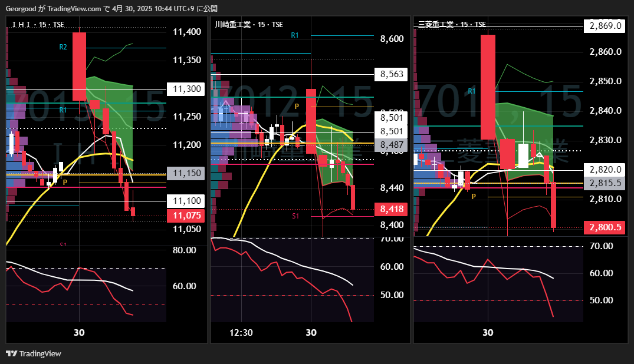Click the 60.00 RSI level on 三菱重工業 chart
The image size is (634, 364).
601,273
